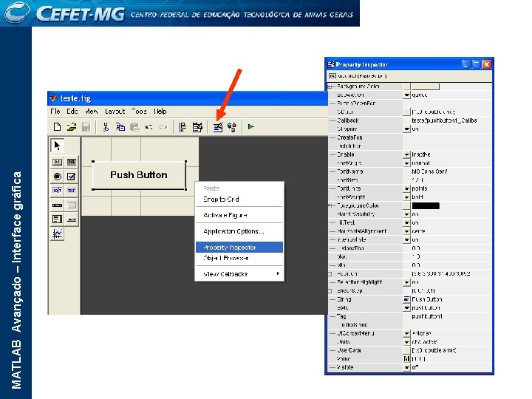
Task: Open the Object Browser toolbar icon
Action: (x=232, y=127)
